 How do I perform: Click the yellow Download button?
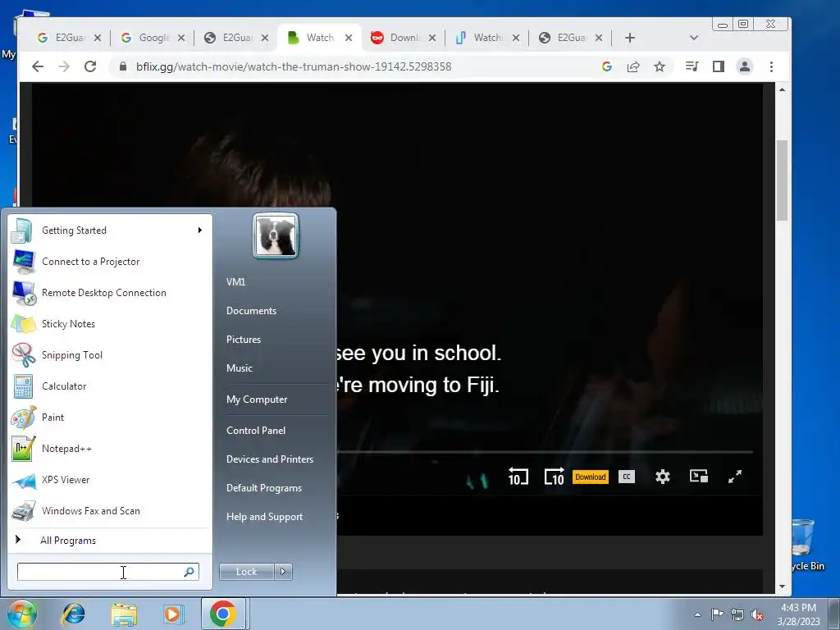pos(591,477)
